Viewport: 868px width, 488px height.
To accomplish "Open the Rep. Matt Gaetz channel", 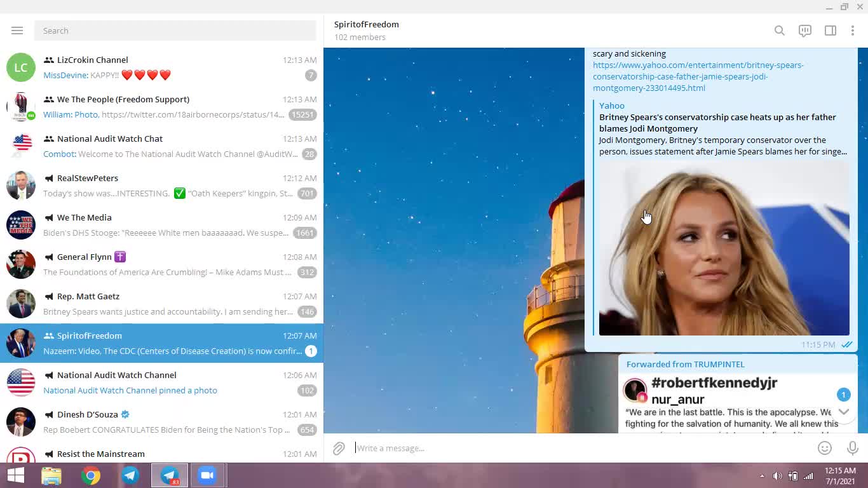I will (161, 304).
